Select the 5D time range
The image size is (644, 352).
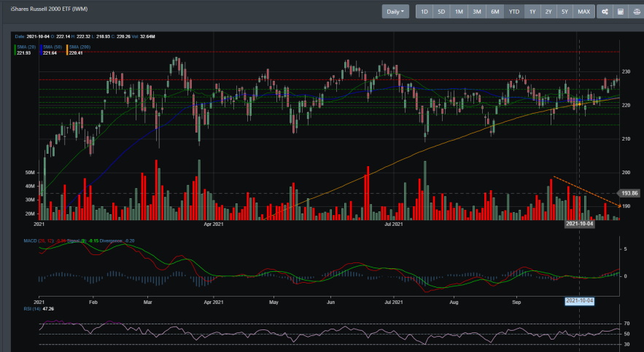tap(441, 12)
